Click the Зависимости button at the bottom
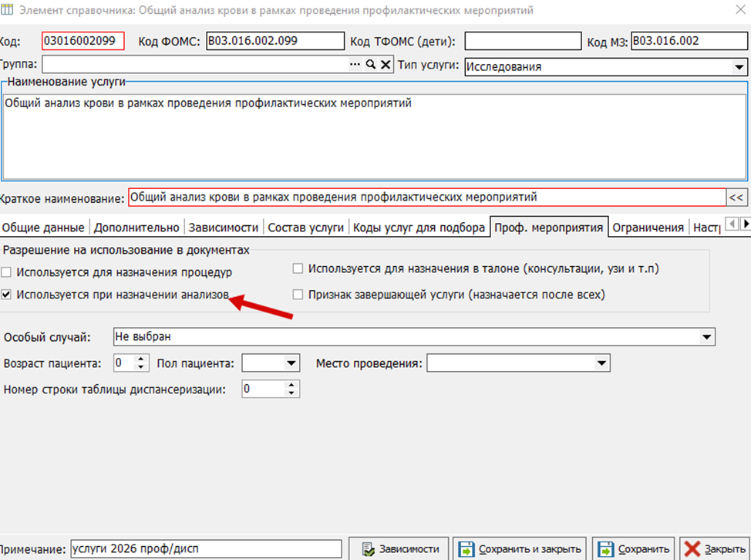751x560 pixels. [399, 549]
